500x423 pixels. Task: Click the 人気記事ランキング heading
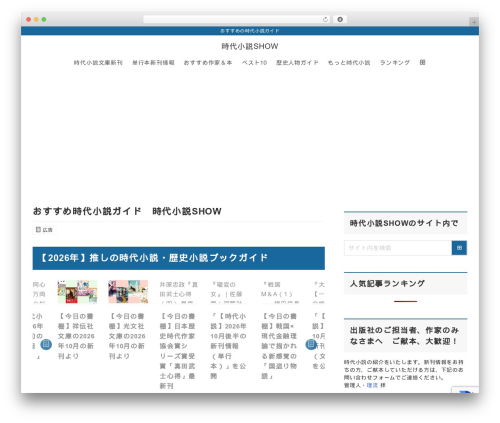pos(387,284)
